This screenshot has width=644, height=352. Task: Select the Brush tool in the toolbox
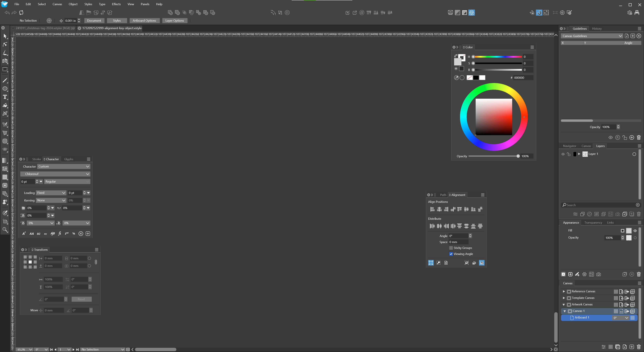pos(5,80)
